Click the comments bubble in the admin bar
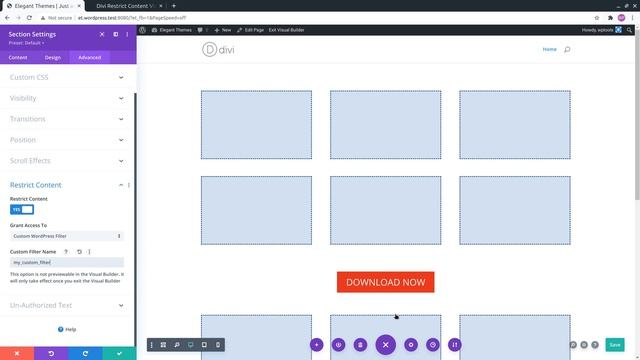 point(200,30)
